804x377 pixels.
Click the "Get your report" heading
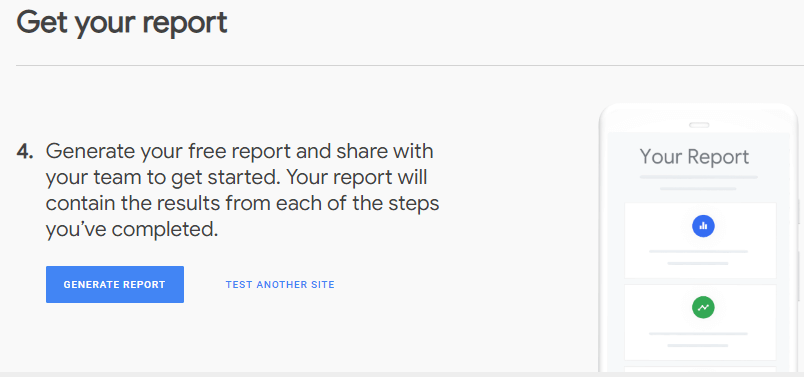point(122,23)
